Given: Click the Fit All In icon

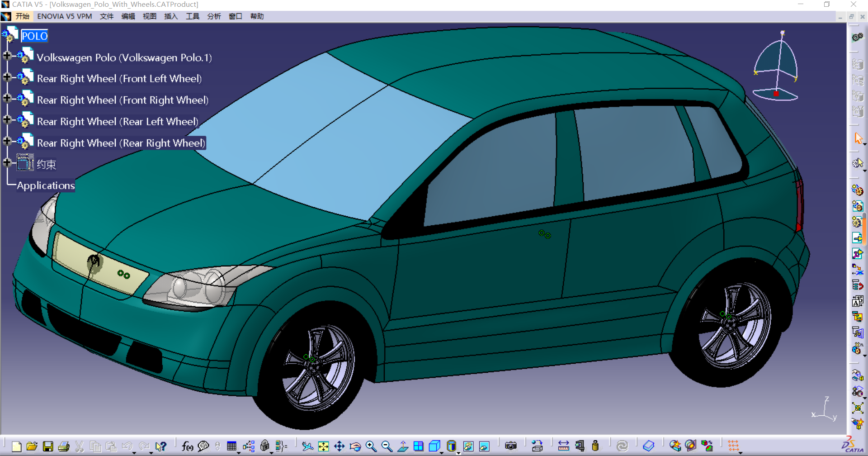Looking at the screenshot, I should click(323, 446).
